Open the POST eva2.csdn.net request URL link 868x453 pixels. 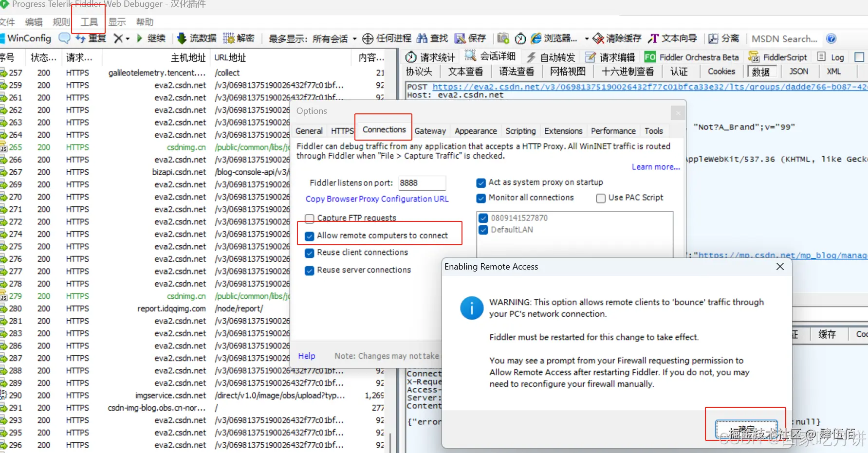(650, 87)
